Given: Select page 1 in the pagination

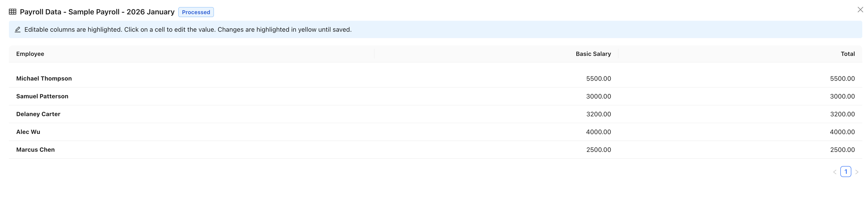Looking at the screenshot, I should tap(846, 172).
